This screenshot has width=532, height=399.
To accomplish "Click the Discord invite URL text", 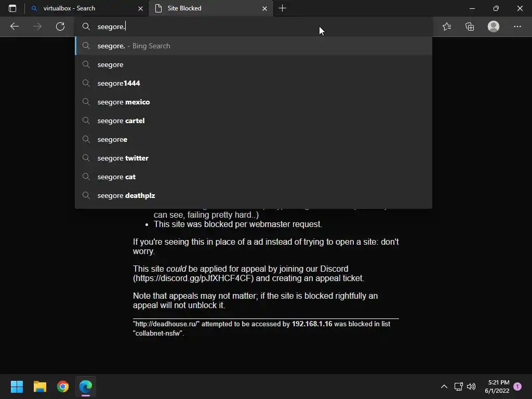I will [x=193, y=278].
